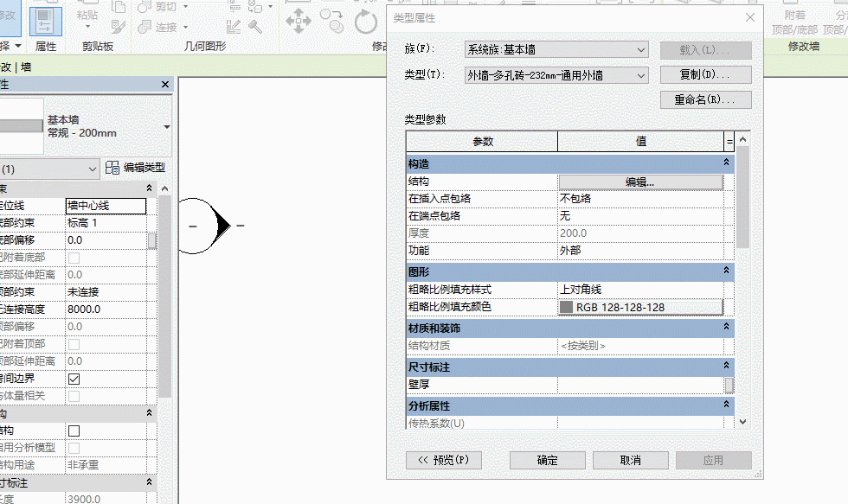Toggle the 结构 checkbox in properties panel
This screenshot has width=848, height=504.
(x=74, y=431)
